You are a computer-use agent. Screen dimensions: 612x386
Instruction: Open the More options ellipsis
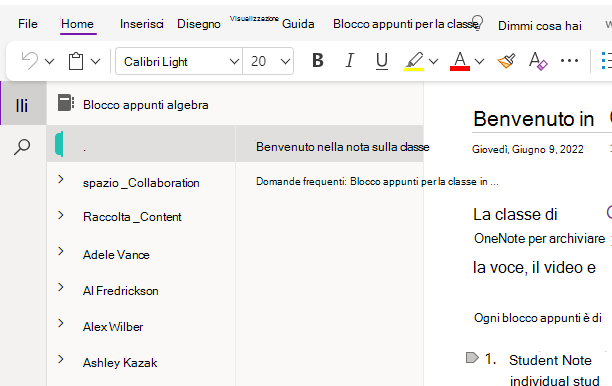tap(569, 60)
